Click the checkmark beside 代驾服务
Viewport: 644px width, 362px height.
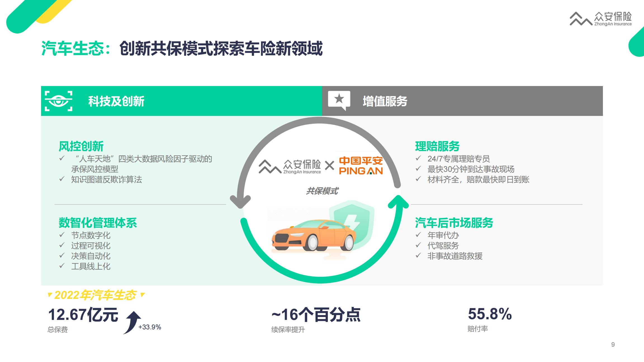click(x=418, y=245)
